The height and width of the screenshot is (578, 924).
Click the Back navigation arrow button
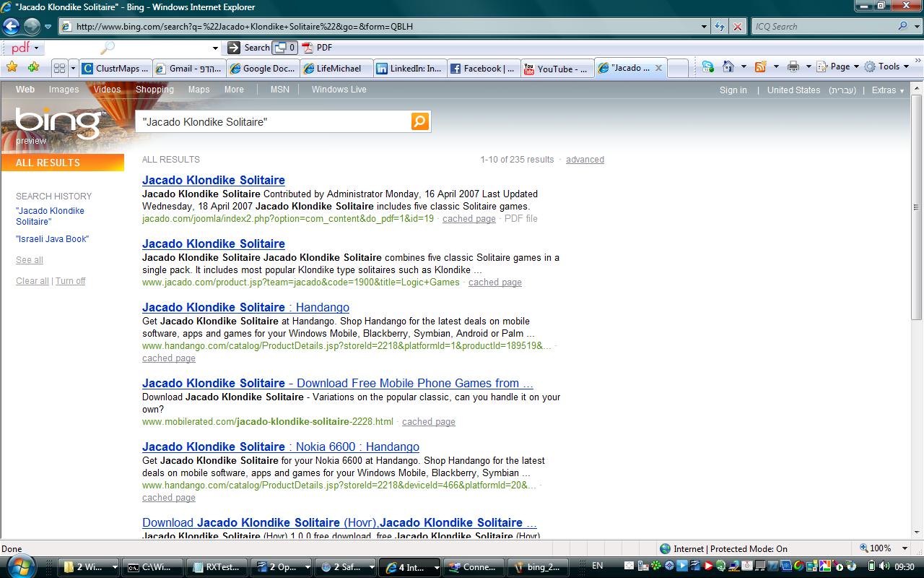point(11,27)
